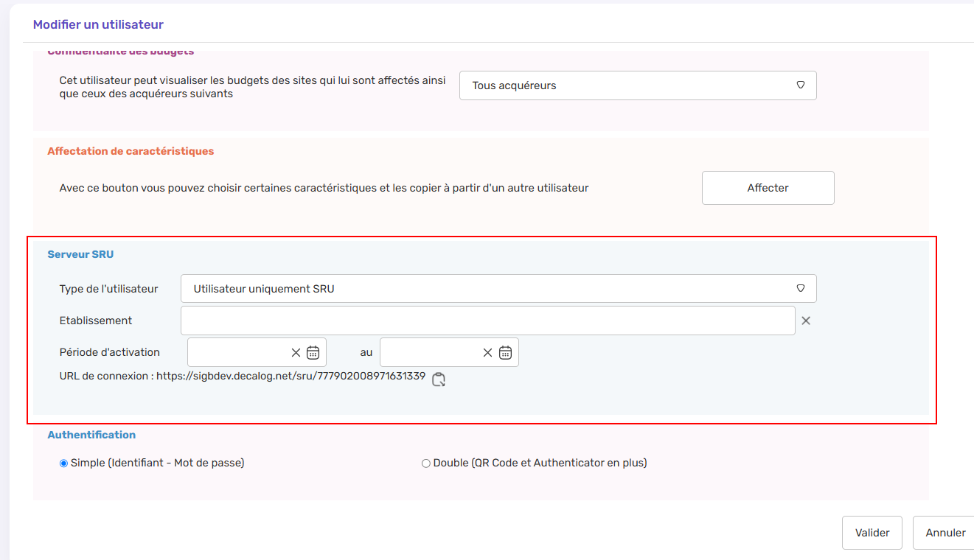Select Simple (Identifiant - Mot de passe) authentication
Screen dimensions: 974x560
click(63, 463)
